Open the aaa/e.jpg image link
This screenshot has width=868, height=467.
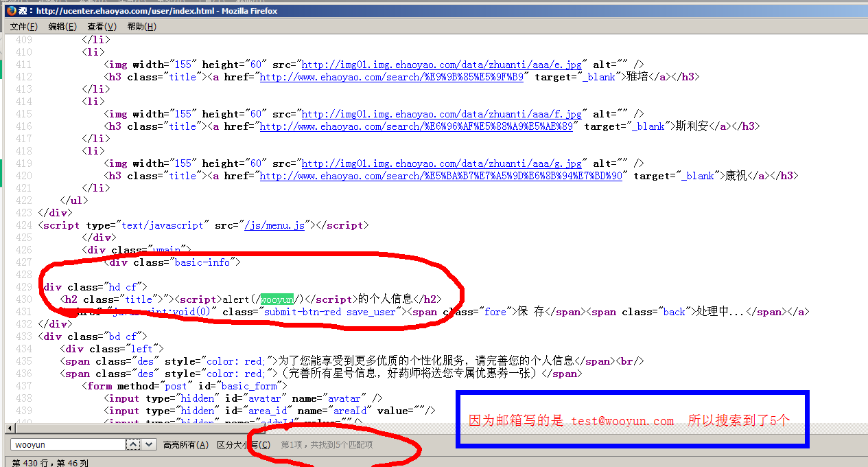coord(442,65)
